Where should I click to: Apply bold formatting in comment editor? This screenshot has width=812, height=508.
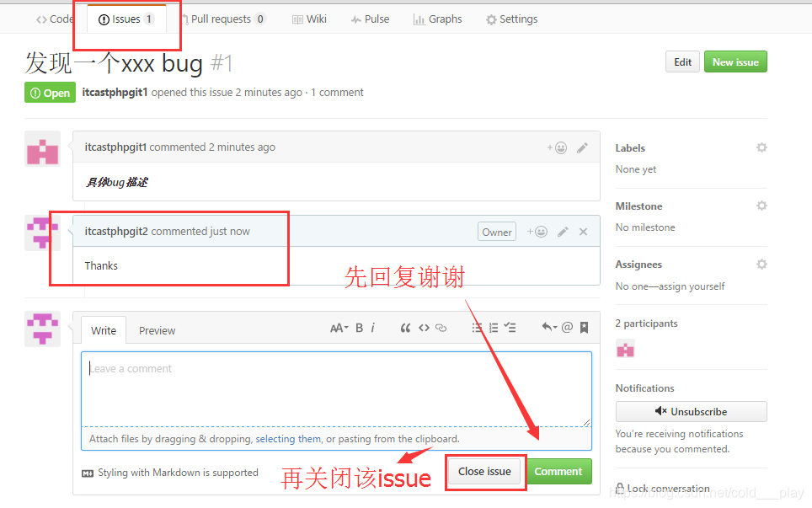click(x=359, y=328)
